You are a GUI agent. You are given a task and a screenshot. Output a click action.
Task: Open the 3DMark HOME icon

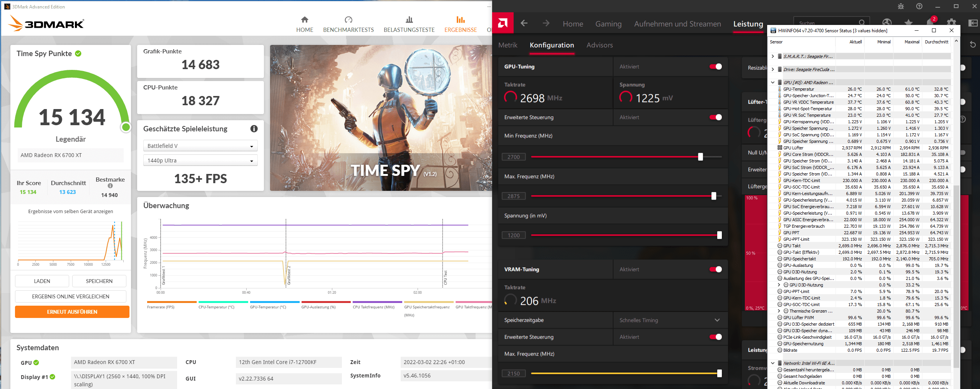click(x=305, y=20)
